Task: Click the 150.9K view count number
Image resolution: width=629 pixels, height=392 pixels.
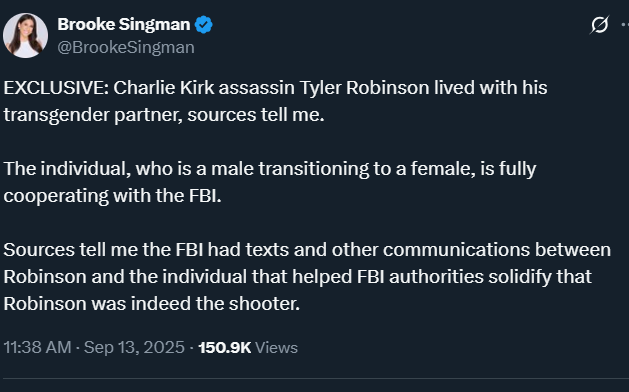Action: pyautogui.click(x=225, y=347)
